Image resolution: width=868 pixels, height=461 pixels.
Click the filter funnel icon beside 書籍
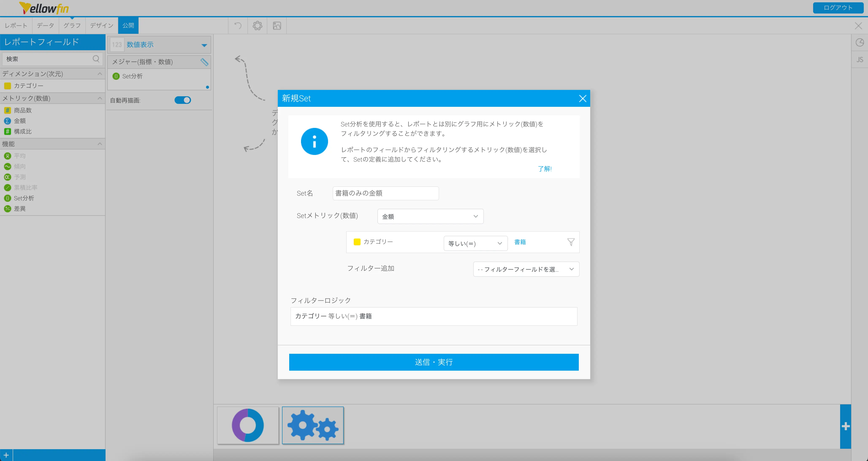coord(571,242)
